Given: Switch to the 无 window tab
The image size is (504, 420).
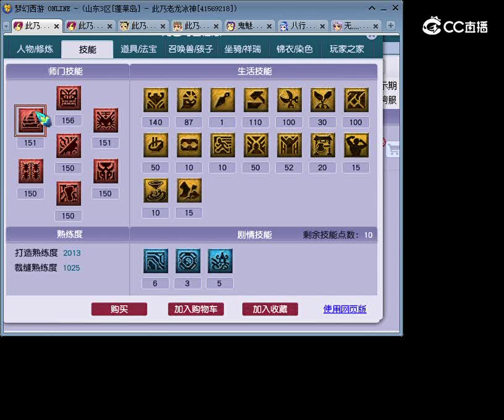Looking at the screenshot, I should point(356,26).
